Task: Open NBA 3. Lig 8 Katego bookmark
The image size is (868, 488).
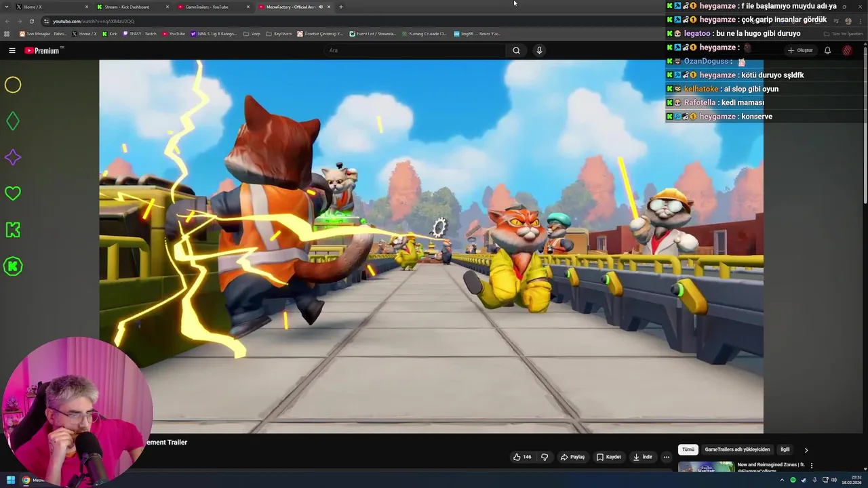Action: point(214,33)
